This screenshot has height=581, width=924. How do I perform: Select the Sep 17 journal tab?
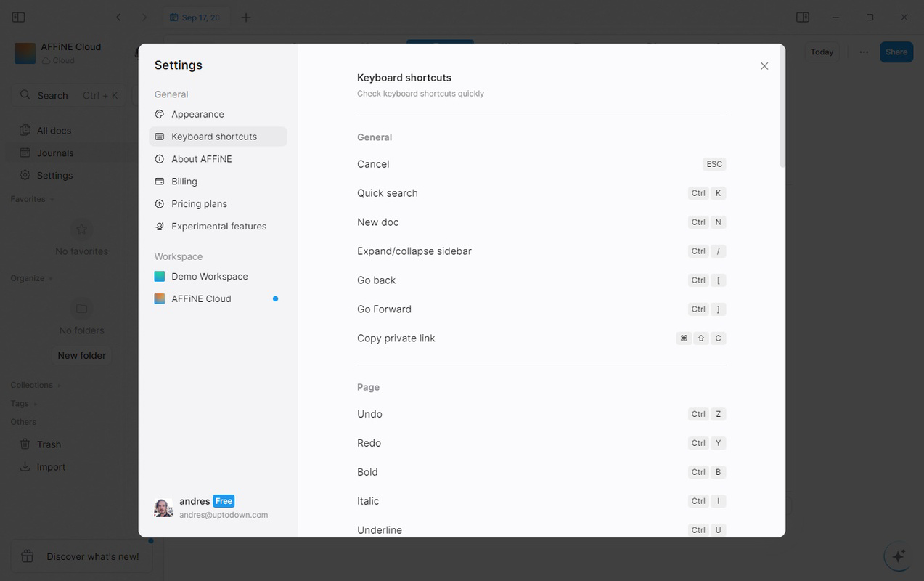pos(196,17)
